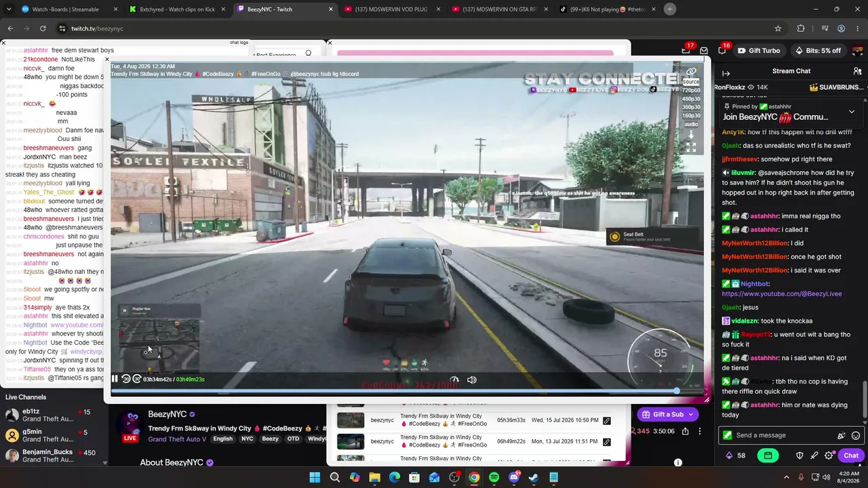Select source quality in VOD player
The width and height of the screenshot is (868, 488).
pos(690,82)
